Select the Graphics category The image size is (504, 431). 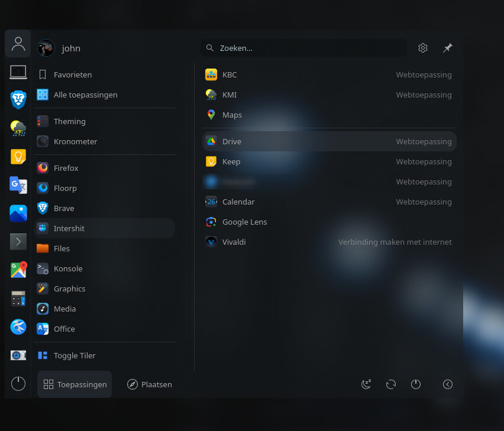tap(105, 289)
